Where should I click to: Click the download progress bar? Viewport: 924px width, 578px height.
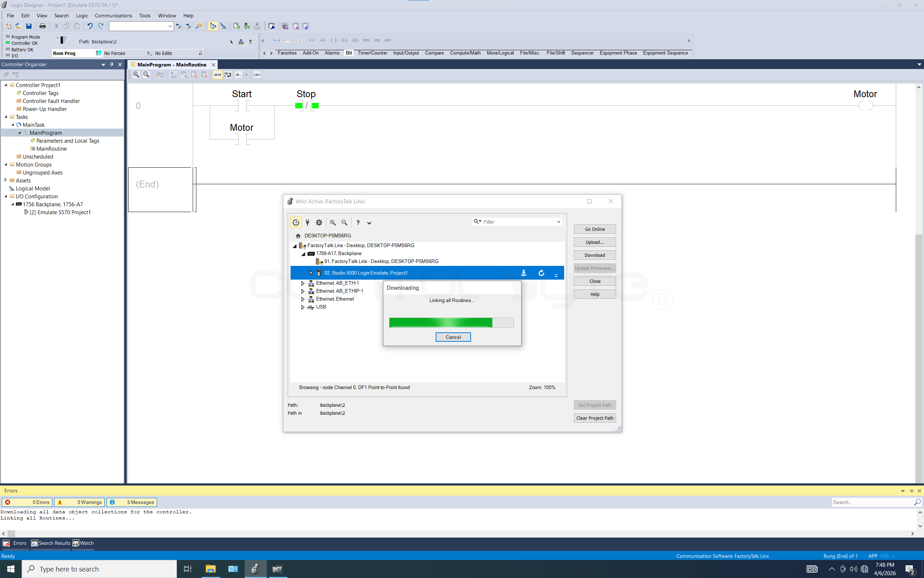point(451,323)
